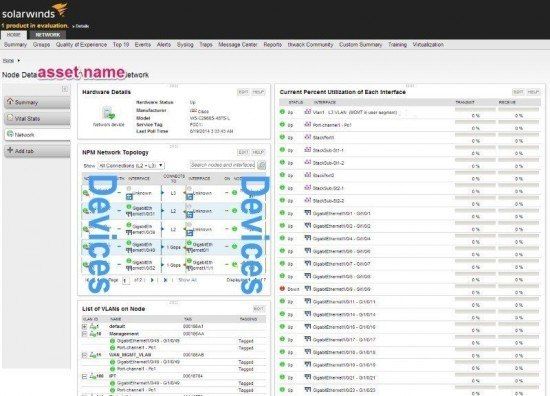This screenshot has height=396, width=550.
Task: Open the Alerts view
Action: 164,45
